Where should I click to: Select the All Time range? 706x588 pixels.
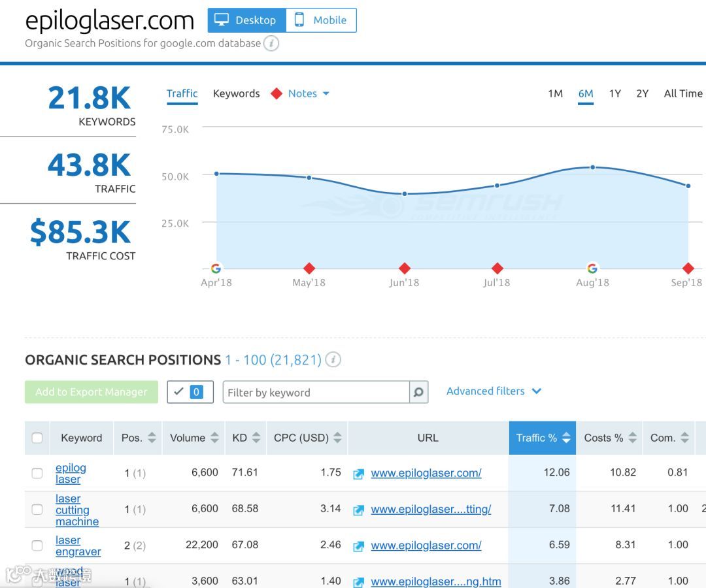[x=683, y=93]
